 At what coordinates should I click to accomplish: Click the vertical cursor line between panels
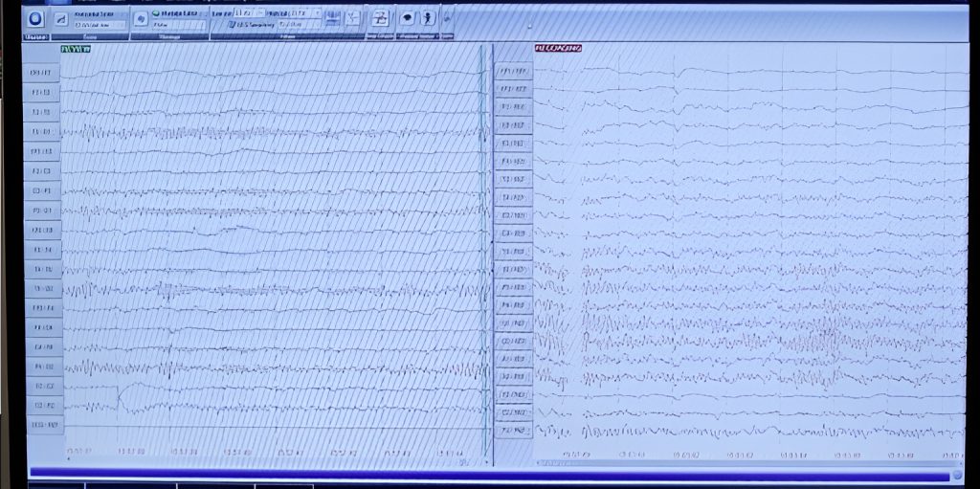click(x=484, y=239)
